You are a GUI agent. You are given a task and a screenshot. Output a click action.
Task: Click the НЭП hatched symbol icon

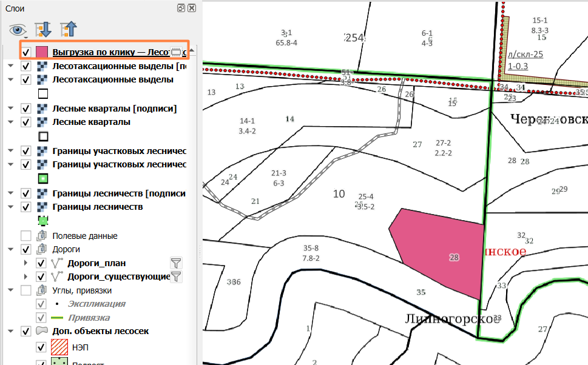pyautogui.click(x=59, y=347)
